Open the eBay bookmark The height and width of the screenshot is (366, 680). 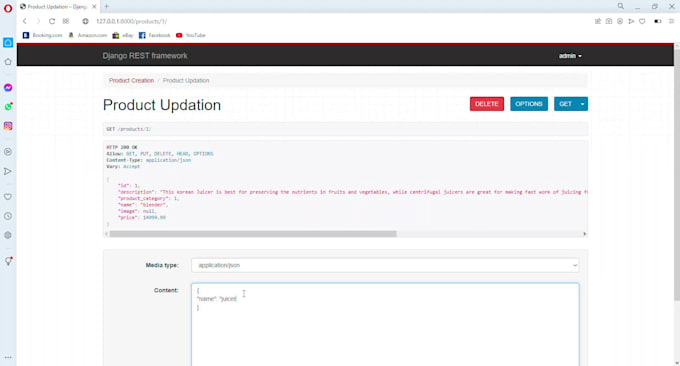[x=123, y=35]
